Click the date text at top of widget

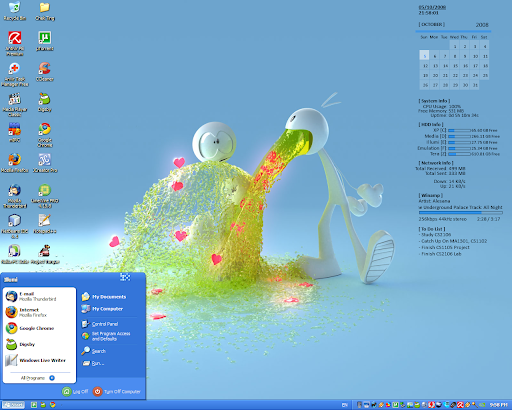point(432,7)
